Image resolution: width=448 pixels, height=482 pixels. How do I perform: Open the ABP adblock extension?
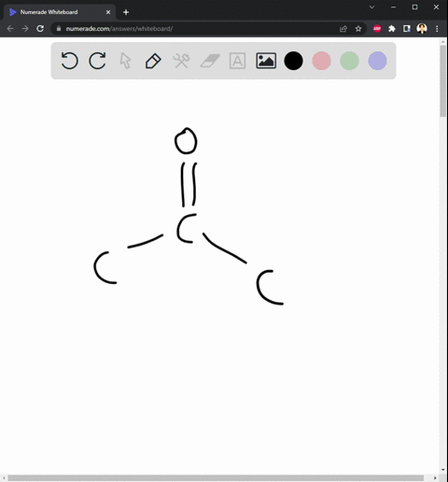[x=377, y=29]
